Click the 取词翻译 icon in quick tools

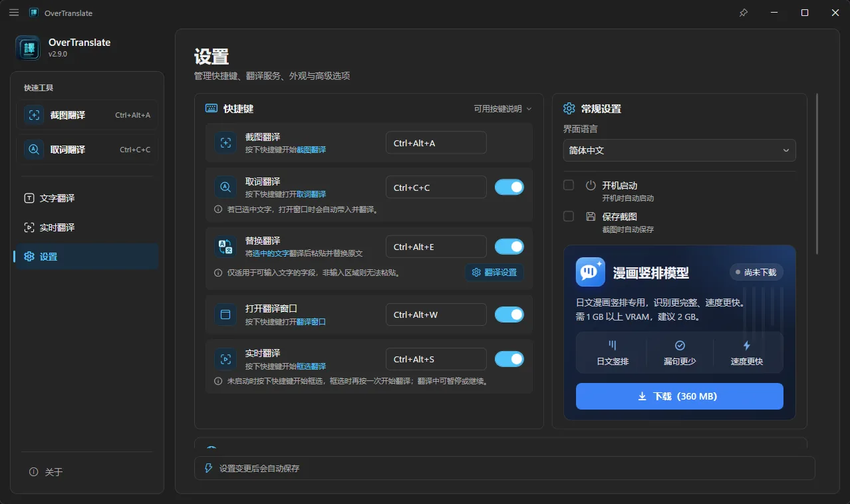[x=34, y=150]
